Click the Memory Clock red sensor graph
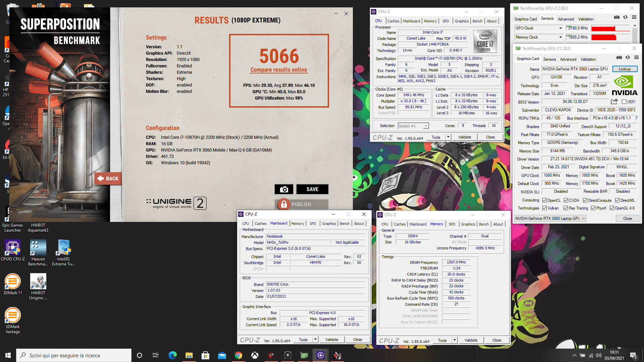Viewport: 644px width, 362px height. point(610,37)
